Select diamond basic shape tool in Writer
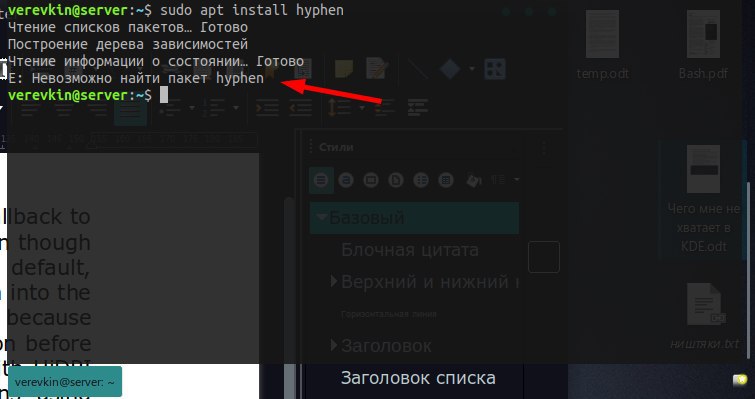Screen dimensions: 755x399 tap(450, 69)
